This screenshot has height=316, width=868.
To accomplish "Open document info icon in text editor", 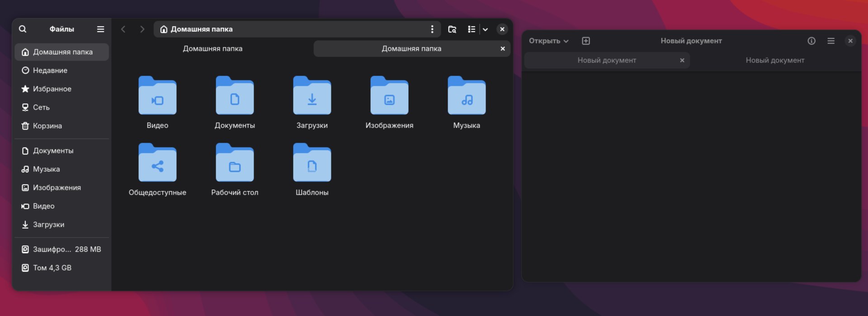I will coord(811,41).
